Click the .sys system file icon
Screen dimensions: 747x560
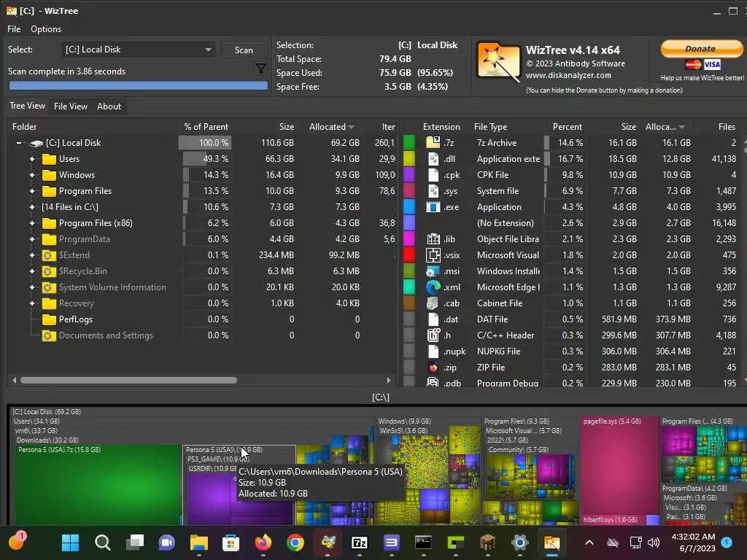pyautogui.click(x=433, y=191)
